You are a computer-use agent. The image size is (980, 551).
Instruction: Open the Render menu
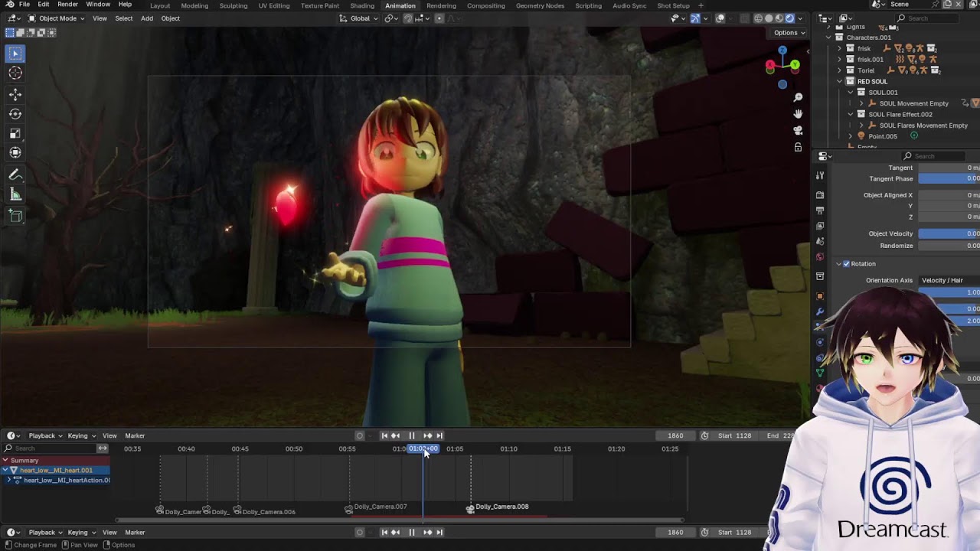pyautogui.click(x=67, y=5)
